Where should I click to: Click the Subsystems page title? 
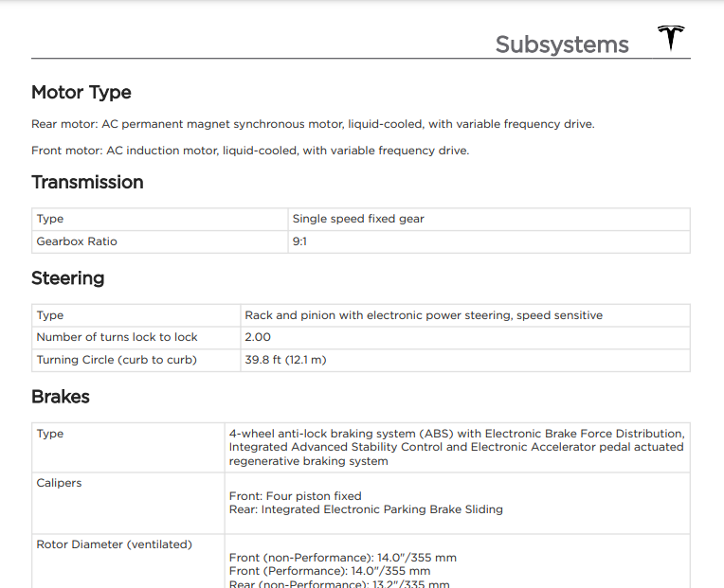[x=562, y=45]
